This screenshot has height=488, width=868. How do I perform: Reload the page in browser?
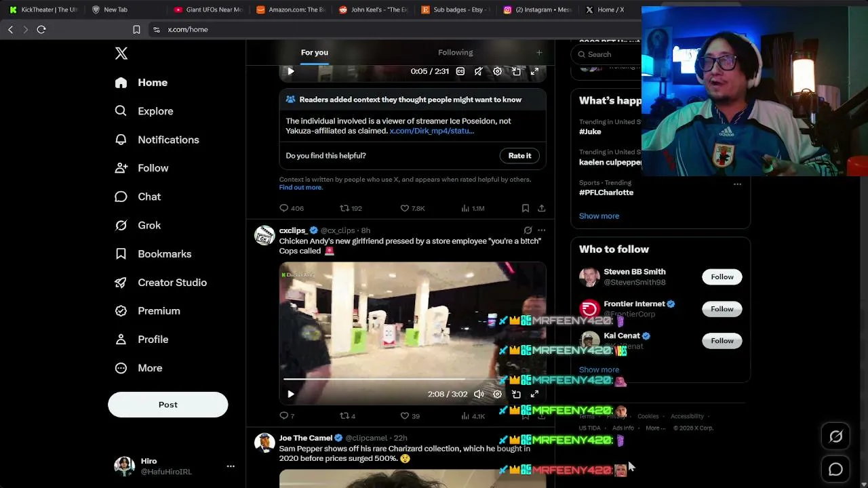(x=41, y=30)
